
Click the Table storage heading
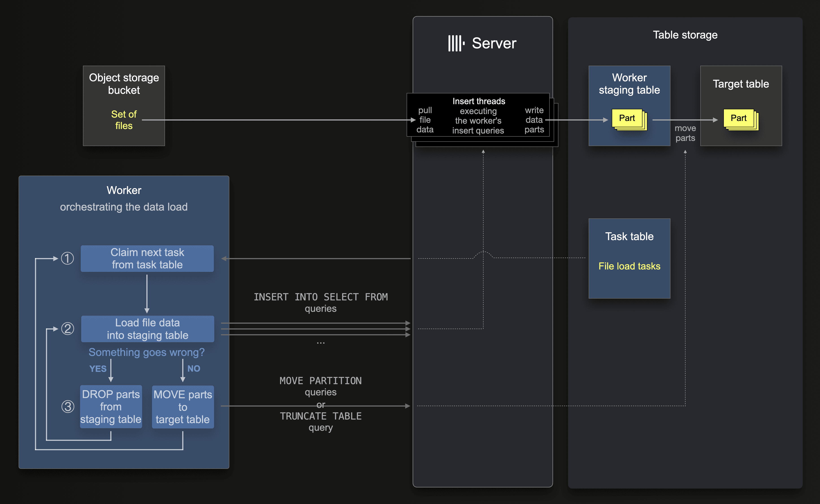point(685,35)
